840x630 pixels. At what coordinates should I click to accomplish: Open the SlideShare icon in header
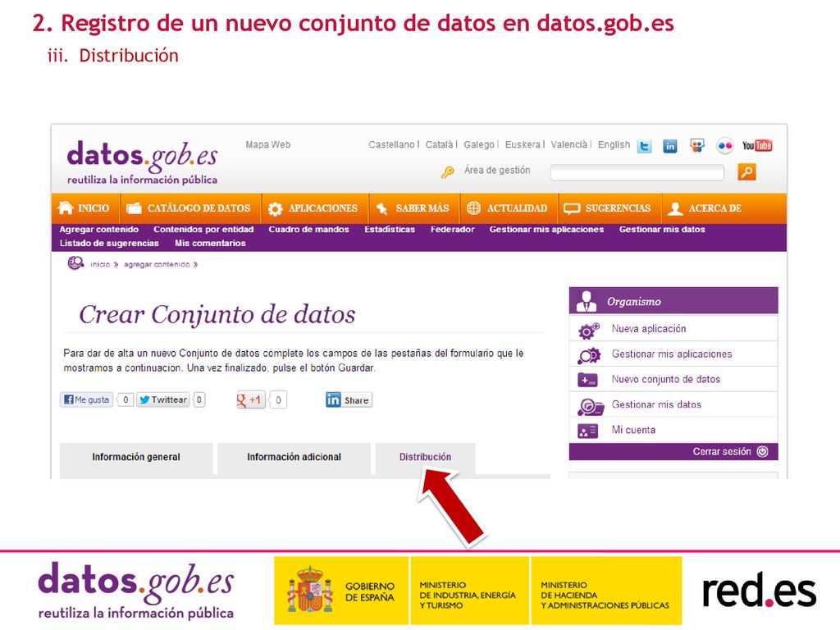697,145
